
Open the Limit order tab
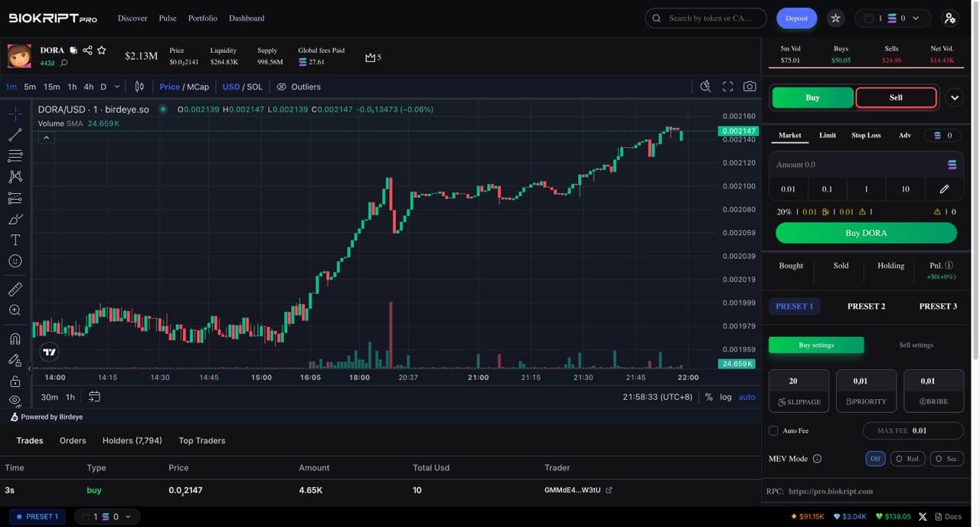(x=827, y=136)
